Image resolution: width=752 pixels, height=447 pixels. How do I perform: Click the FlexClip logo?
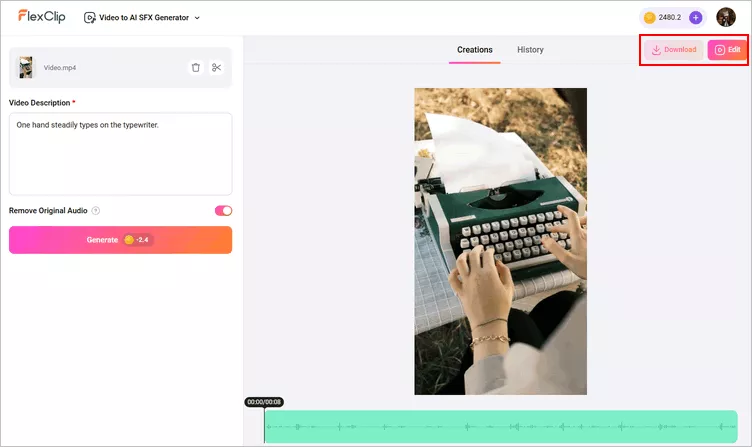tap(42, 17)
